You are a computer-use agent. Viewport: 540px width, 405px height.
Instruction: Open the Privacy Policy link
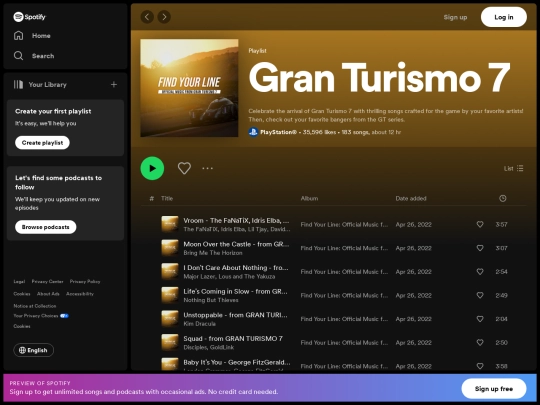coord(85,281)
